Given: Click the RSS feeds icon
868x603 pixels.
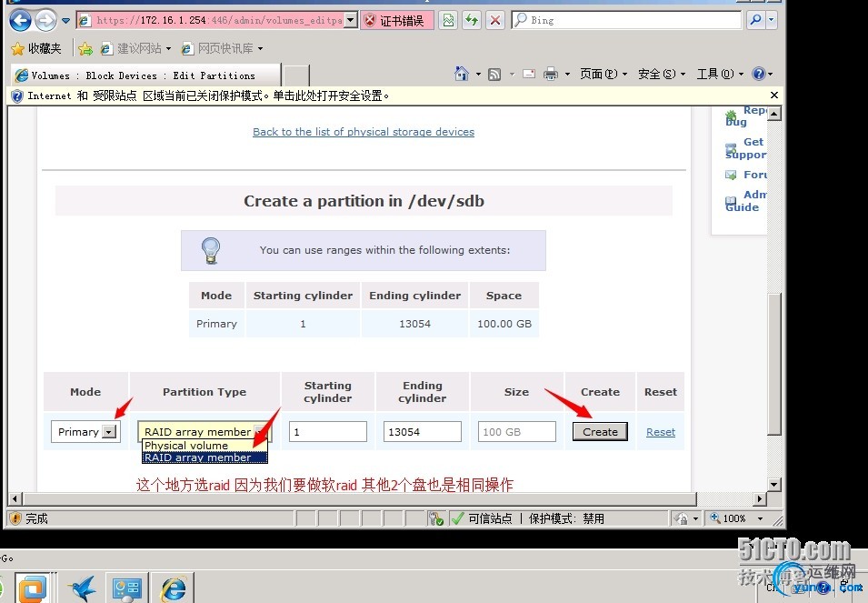Looking at the screenshot, I should click(x=494, y=75).
